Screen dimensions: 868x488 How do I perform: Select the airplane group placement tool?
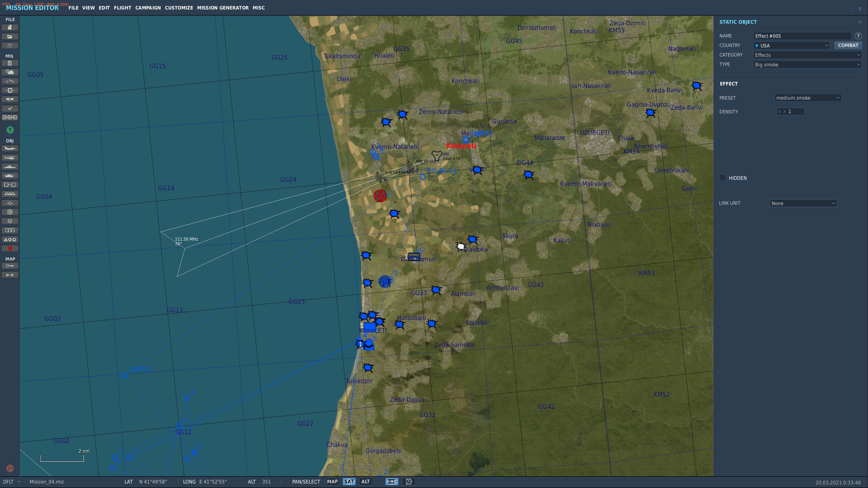[x=10, y=148]
